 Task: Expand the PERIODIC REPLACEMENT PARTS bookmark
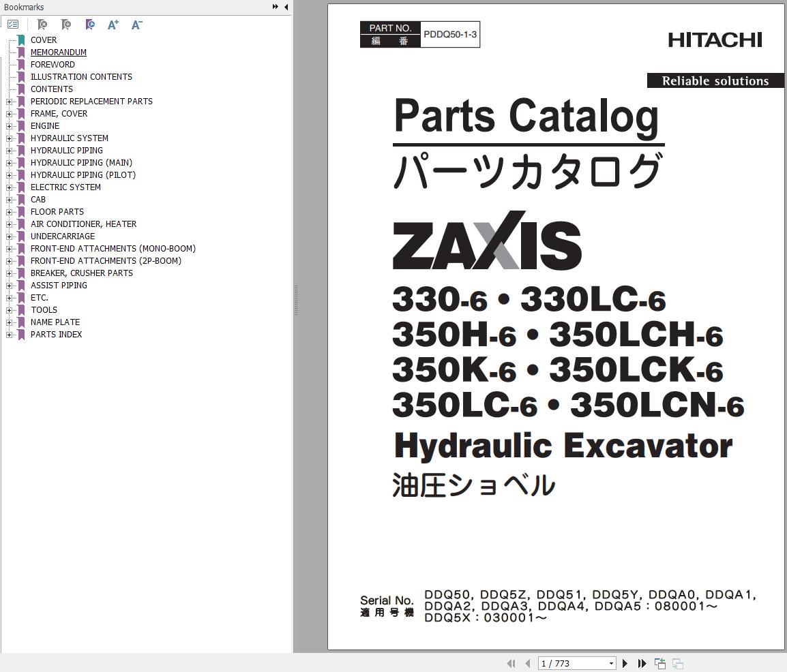click(x=9, y=102)
